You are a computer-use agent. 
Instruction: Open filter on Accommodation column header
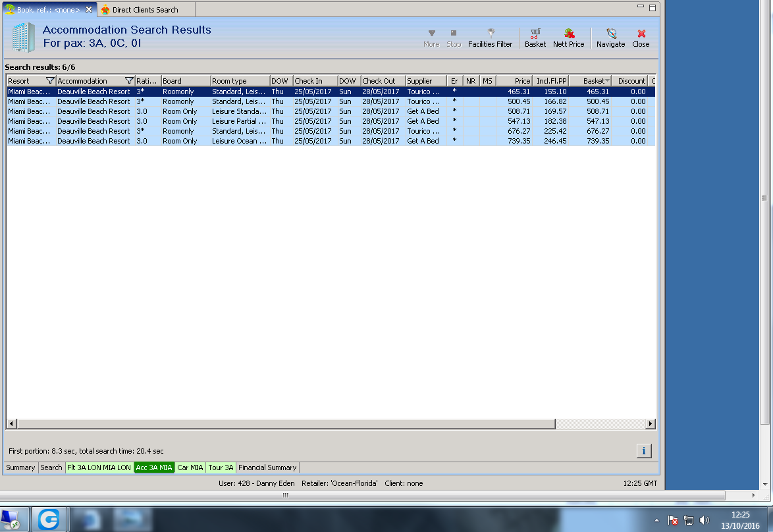129,81
